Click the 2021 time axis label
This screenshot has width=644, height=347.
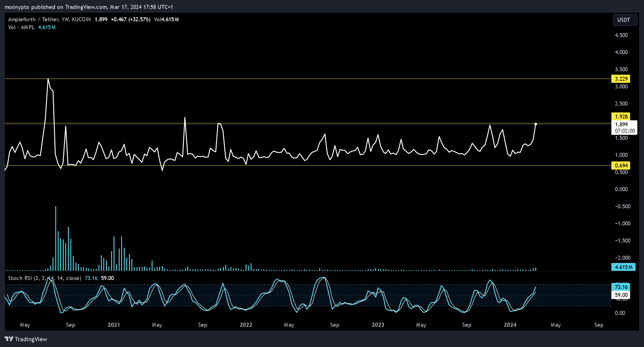click(114, 325)
